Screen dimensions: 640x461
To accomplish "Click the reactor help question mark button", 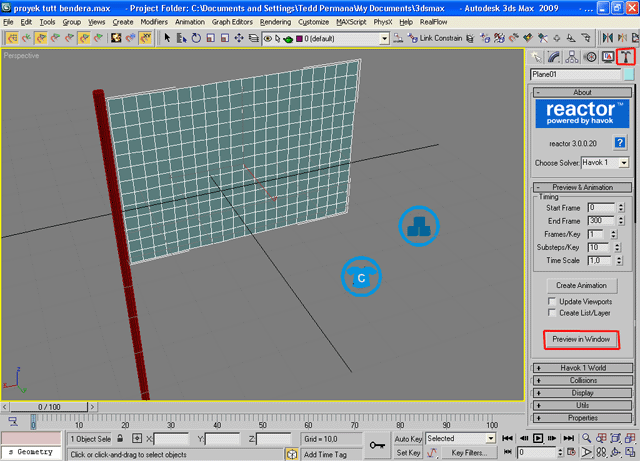I will [x=620, y=143].
